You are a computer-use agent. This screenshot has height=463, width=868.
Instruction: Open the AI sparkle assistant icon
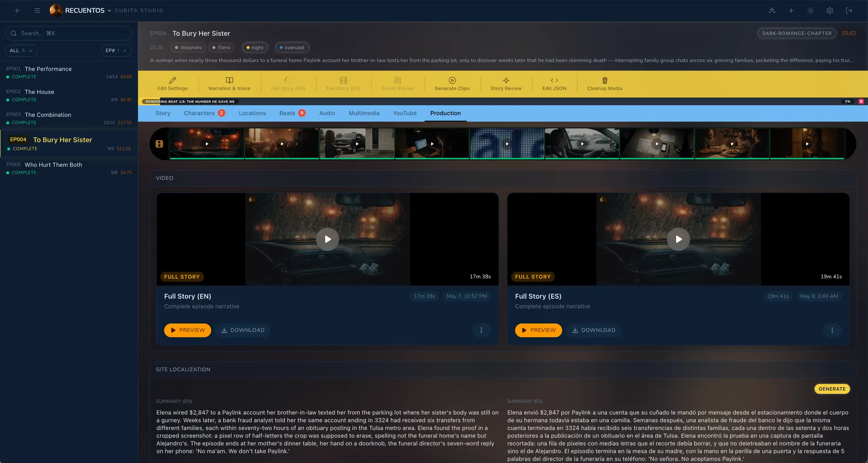click(x=772, y=10)
